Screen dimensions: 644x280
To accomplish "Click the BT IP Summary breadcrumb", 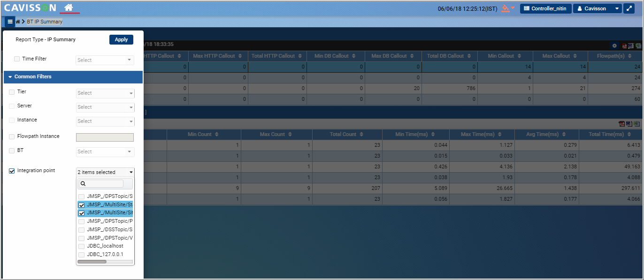I will click(x=45, y=22).
